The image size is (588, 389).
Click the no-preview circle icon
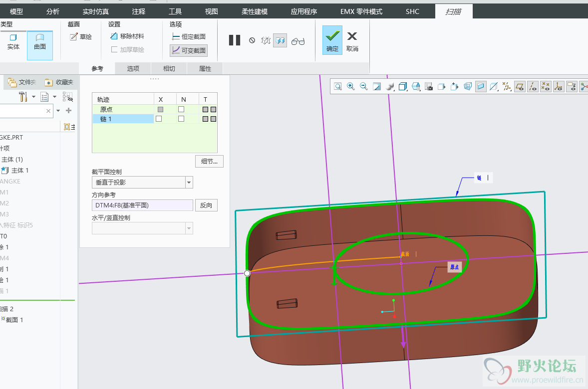coord(252,41)
